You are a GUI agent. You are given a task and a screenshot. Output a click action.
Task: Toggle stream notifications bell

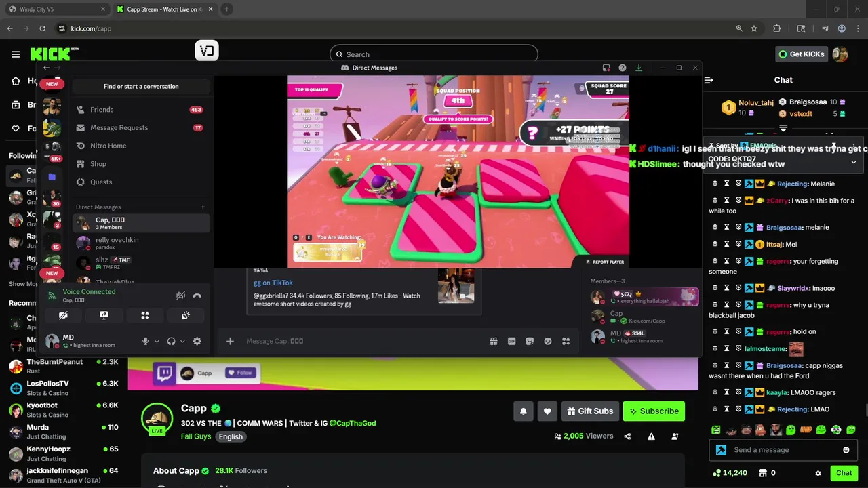tap(524, 411)
